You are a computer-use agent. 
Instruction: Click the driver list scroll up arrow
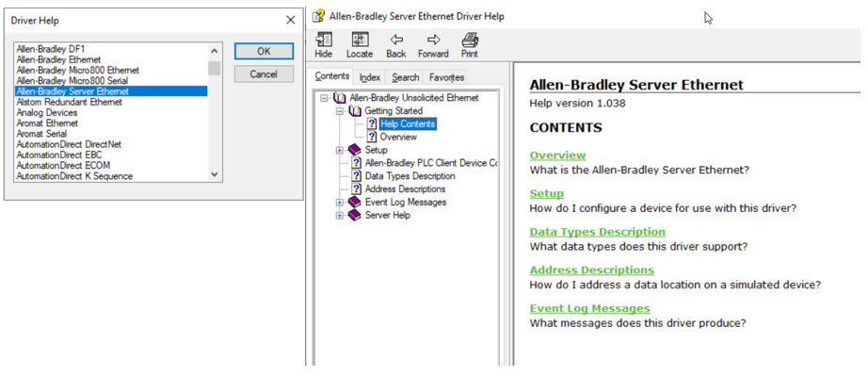pos(215,50)
